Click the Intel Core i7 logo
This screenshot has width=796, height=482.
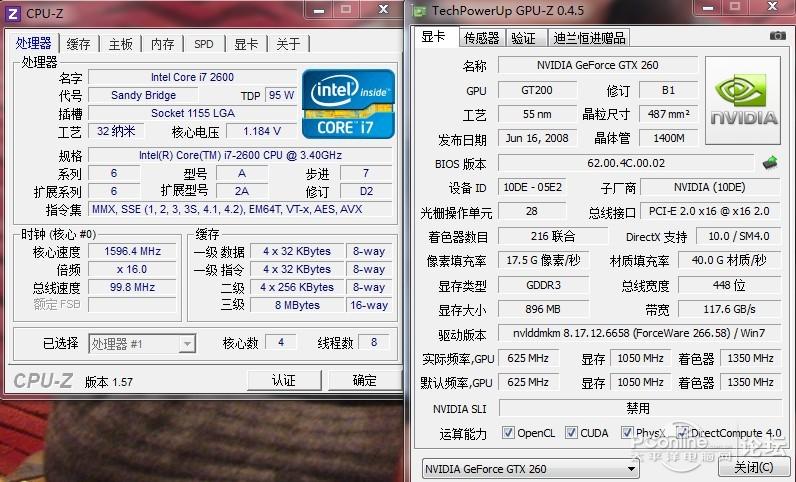[348, 104]
